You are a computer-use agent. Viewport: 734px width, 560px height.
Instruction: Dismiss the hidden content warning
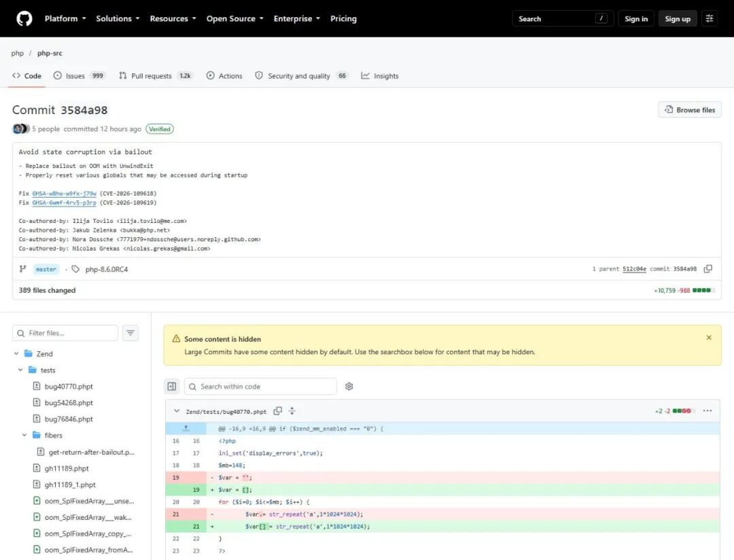tap(709, 338)
